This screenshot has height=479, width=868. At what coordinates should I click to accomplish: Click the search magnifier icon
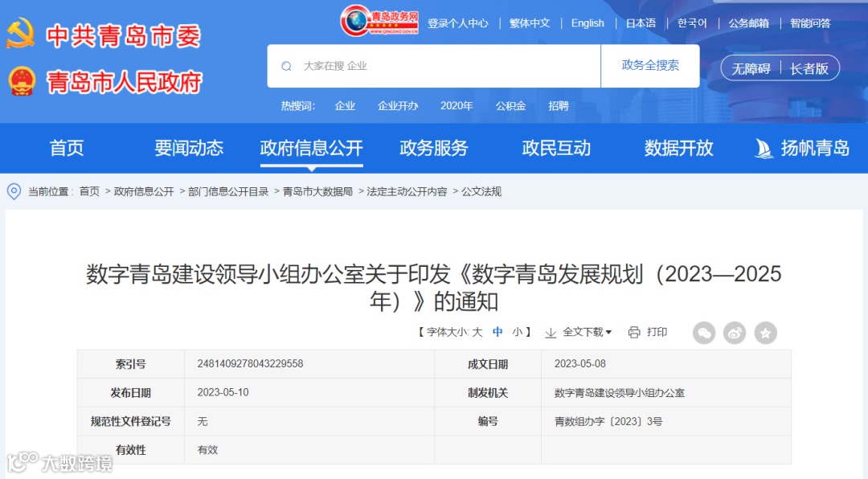286,67
